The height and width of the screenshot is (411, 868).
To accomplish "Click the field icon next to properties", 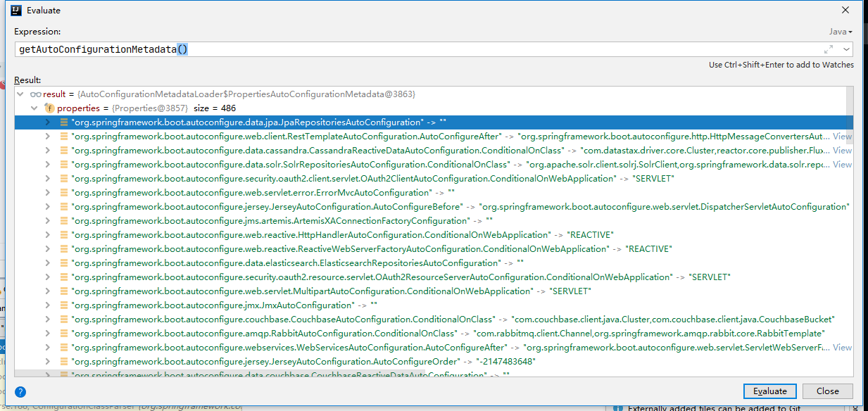I will click(49, 108).
